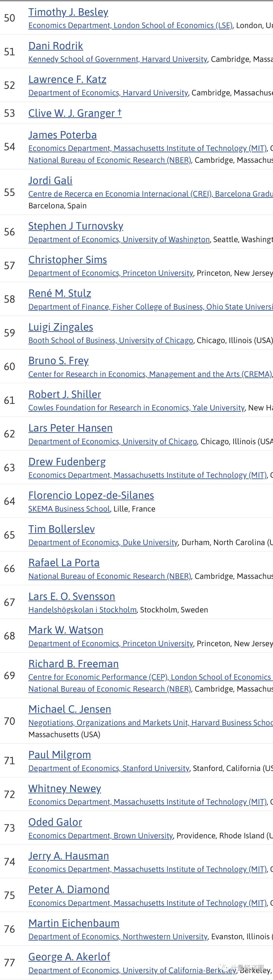
Task: Visit Jordi Gali's profile
Action: pos(50,181)
